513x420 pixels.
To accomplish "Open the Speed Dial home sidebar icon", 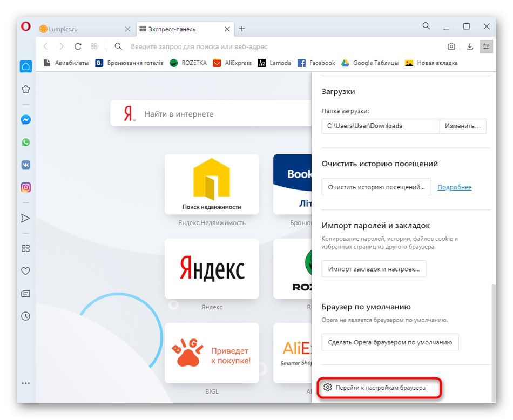I will click(x=26, y=67).
